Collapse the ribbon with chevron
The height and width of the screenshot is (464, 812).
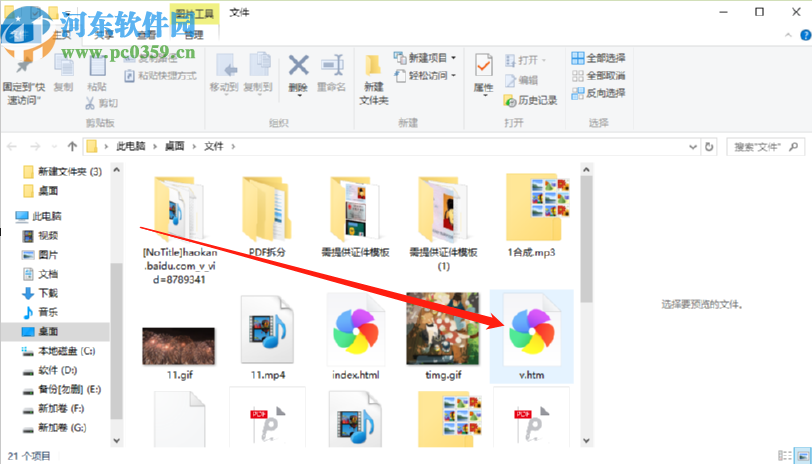click(788, 35)
